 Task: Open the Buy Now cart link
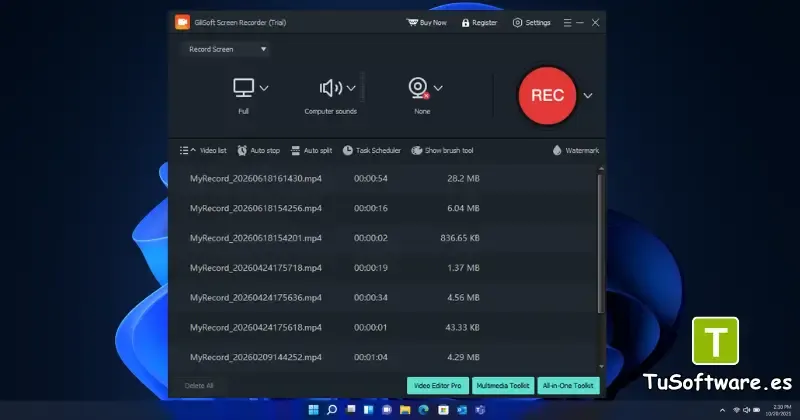coord(427,22)
